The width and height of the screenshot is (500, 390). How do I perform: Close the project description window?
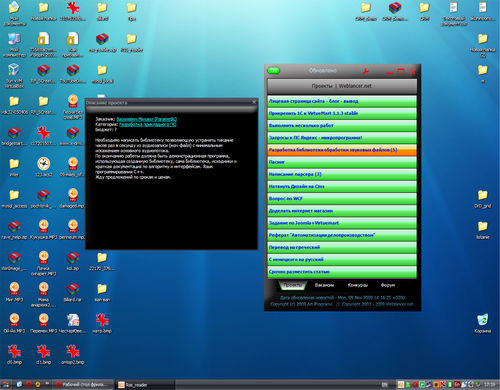point(254,102)
